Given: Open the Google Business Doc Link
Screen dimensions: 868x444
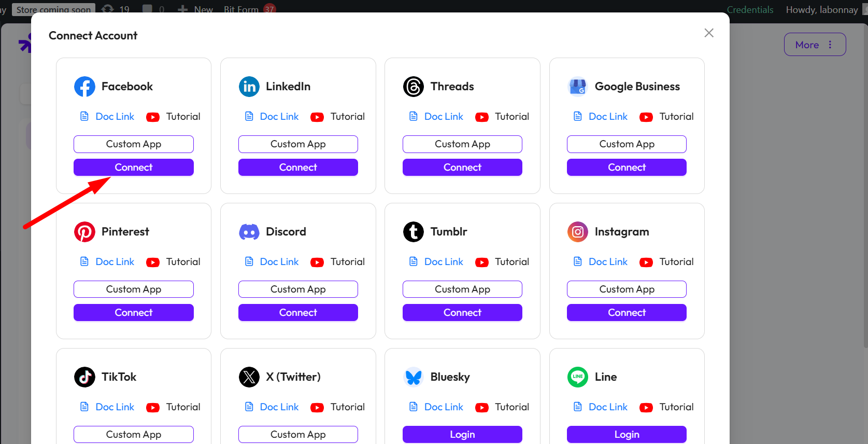Looking at the screenshot, I should 608,116.
